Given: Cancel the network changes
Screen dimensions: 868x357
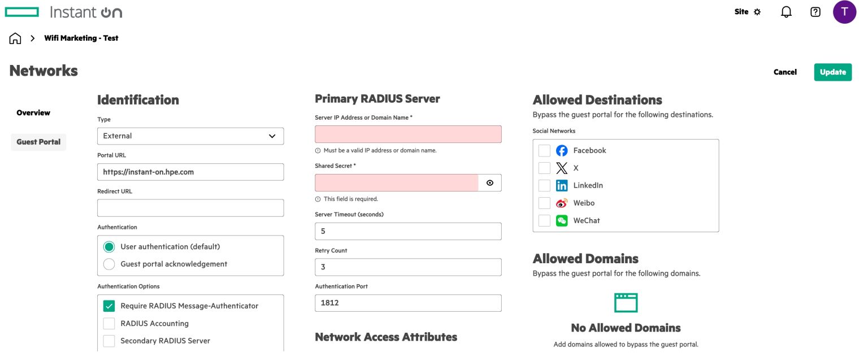Looking at the screenshot, I should (785, 72).
